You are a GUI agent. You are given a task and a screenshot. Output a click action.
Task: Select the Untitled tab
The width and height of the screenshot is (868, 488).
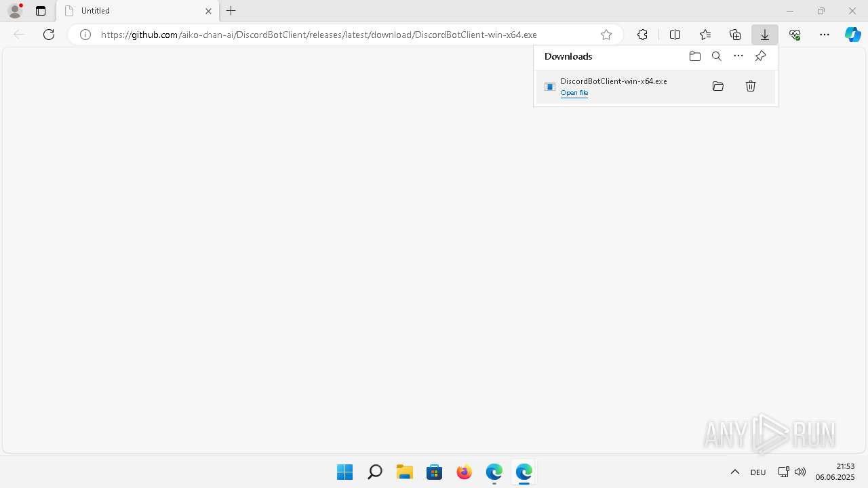point(138,11)
